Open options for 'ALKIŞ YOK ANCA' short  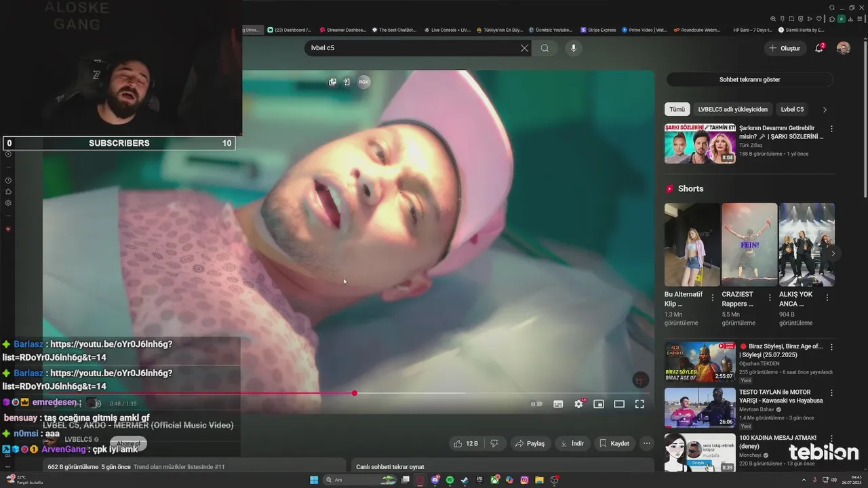click(827, 298)
